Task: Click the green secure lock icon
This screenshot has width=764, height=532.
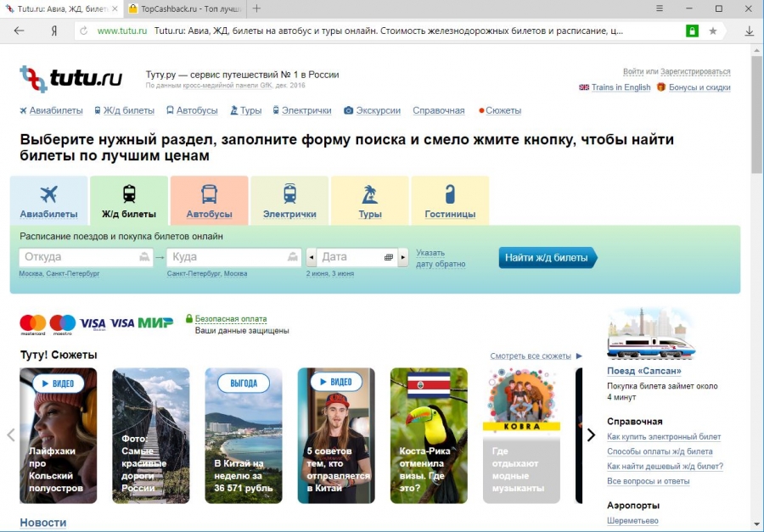Action: click(692, 31)
